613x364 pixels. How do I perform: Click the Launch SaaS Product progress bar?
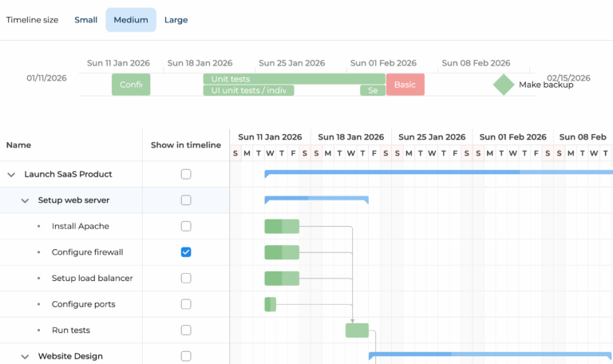[439, 172]
